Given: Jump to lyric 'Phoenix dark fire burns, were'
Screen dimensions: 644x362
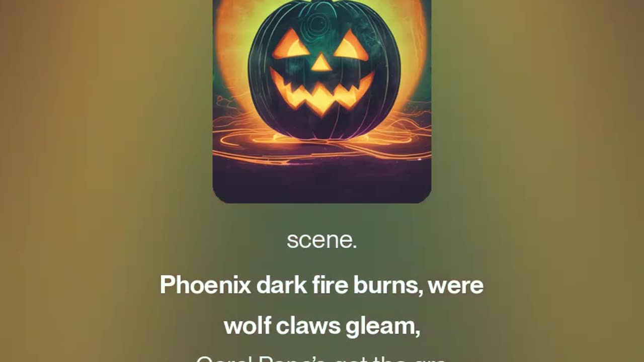Looking at the screenshot, I should click(x=322, y=285).
